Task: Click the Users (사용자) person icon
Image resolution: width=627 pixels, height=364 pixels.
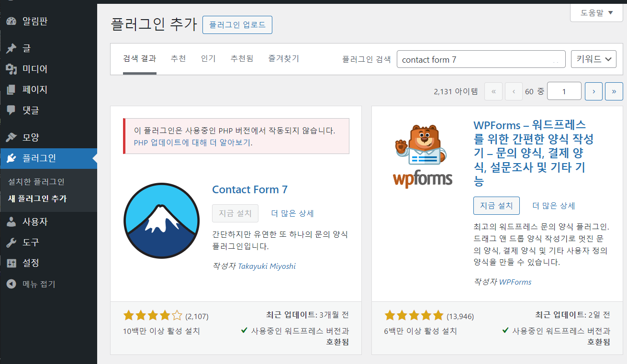Action: (x=11, y=222)
